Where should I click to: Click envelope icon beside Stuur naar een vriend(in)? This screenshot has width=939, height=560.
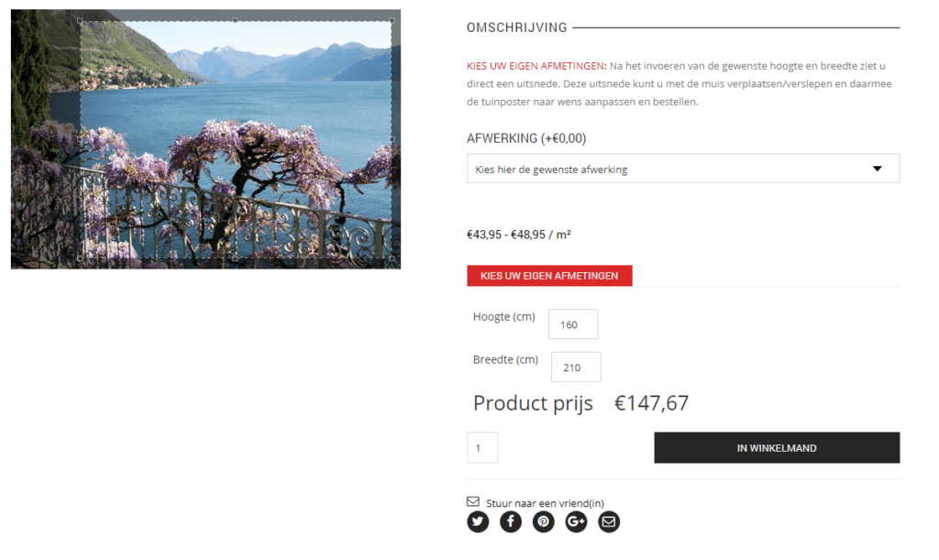tap(473, 501)
